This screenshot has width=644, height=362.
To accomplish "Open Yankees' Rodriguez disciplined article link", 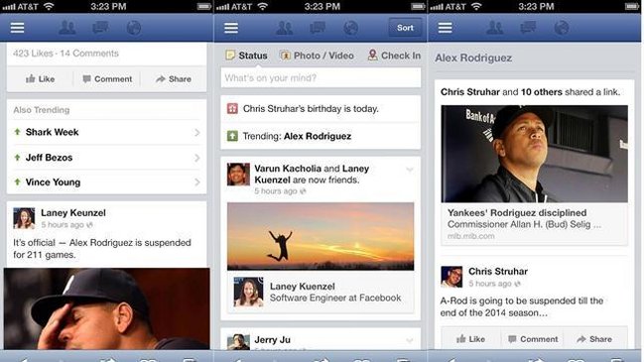I will [x=534, y=224].
